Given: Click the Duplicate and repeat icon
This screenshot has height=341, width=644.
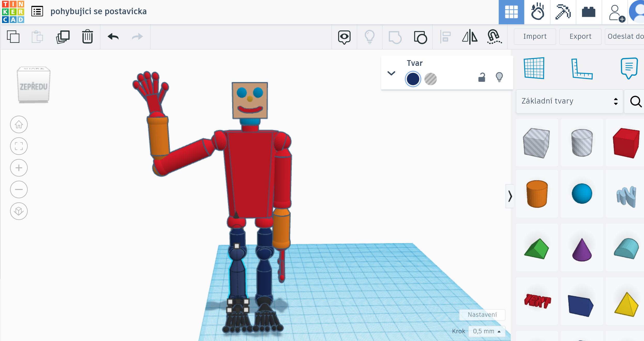Looking at the screenshot, I should point(63,37).
